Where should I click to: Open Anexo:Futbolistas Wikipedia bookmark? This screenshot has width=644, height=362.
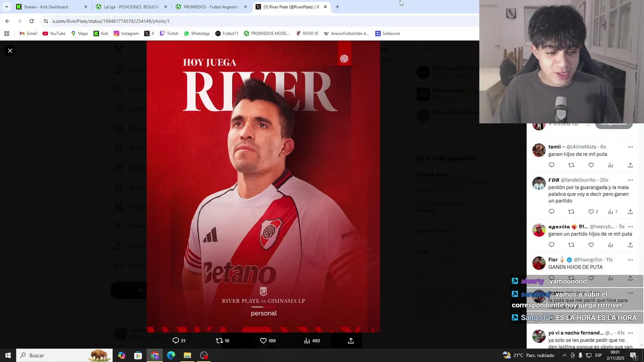tap(346, 34)
